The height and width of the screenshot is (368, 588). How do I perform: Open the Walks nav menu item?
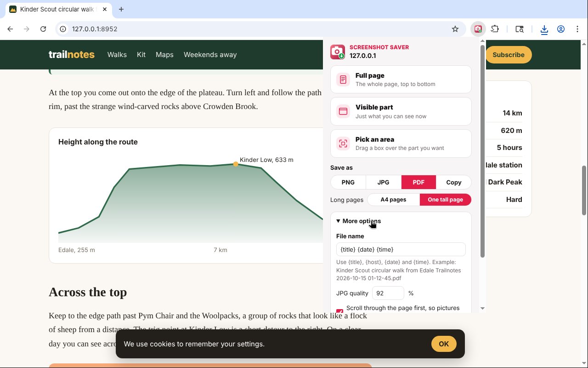(x=117, y=55)
